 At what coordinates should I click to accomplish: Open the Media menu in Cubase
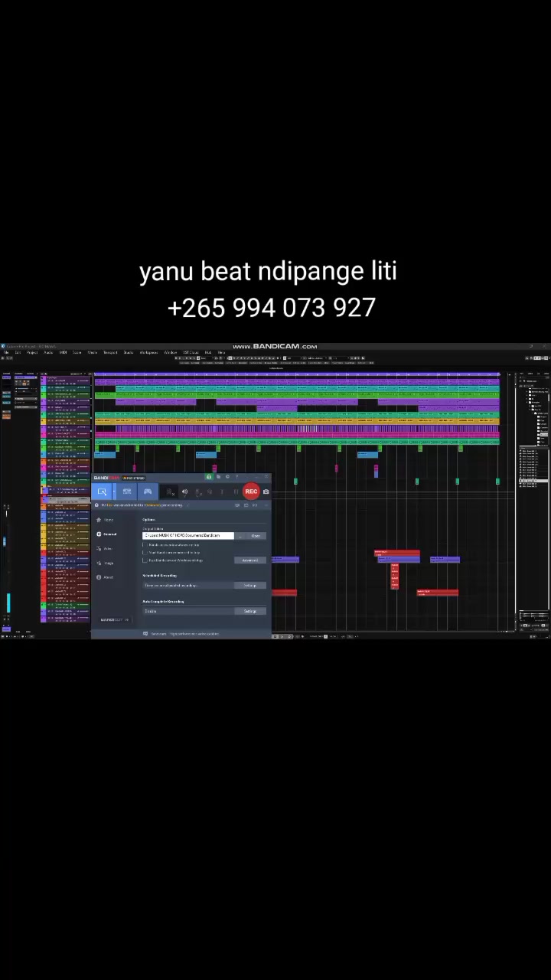click(x=93, y=352)
